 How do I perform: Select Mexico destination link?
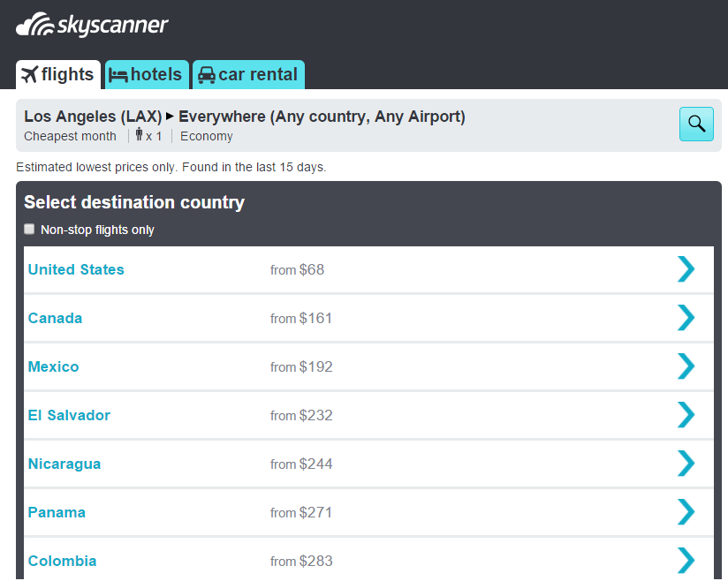(x=53, y=366)
